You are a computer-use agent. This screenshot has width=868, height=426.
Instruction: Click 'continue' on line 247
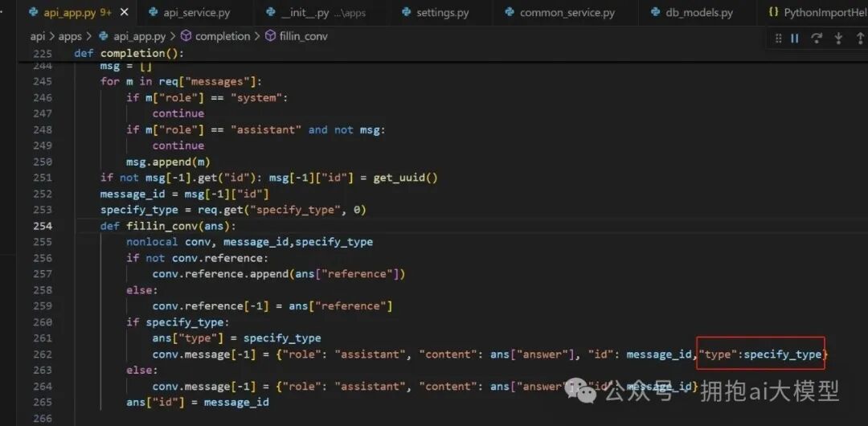(178, 113)
